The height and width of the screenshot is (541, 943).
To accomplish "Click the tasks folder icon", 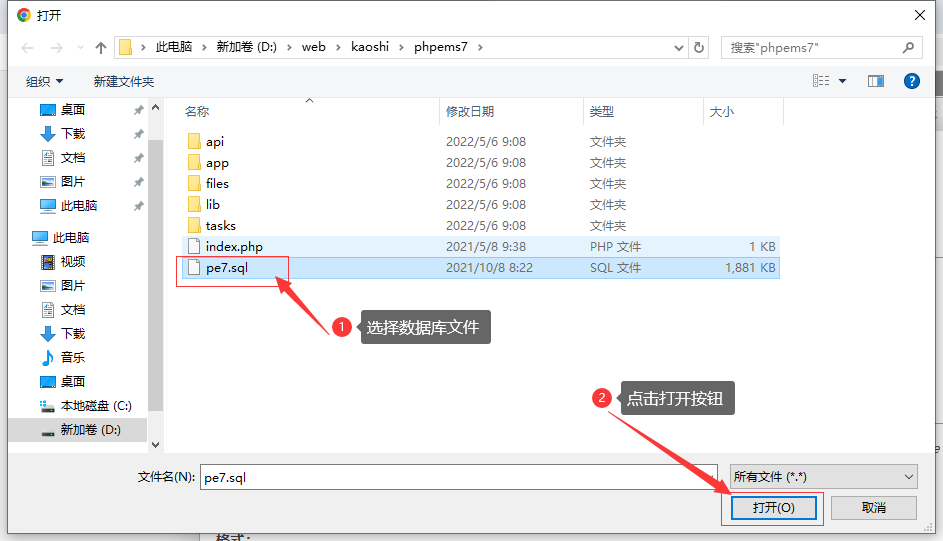I will click(194, 225).
